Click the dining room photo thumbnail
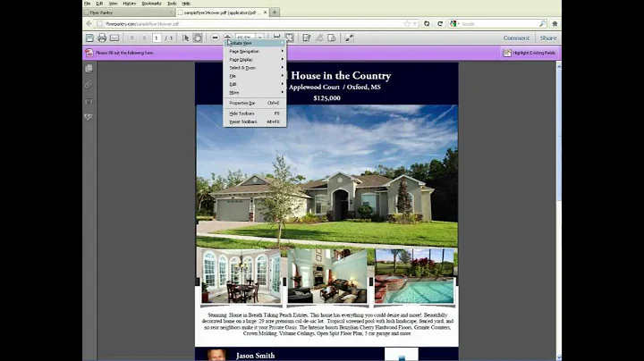 (241, 276)
